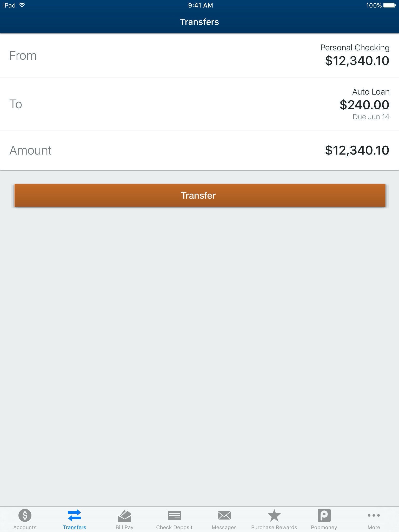399x532 pixels.
Task: Show the More options dots icon
Action: pos(374,515)
